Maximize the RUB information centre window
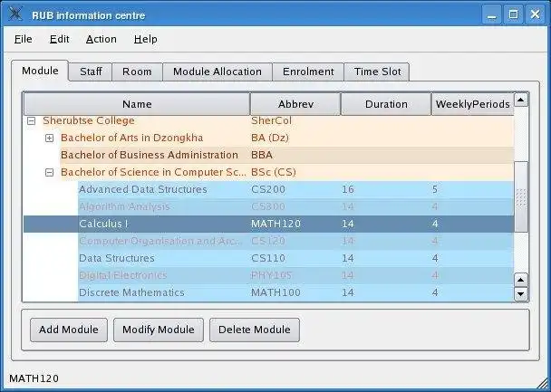Viewport: 551px width, 392px height. pyautogui.click(x=514, y=14)
